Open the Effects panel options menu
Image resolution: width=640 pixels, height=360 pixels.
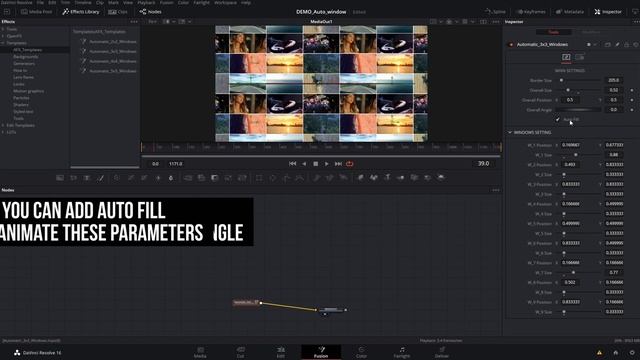[x=134, y=22]
